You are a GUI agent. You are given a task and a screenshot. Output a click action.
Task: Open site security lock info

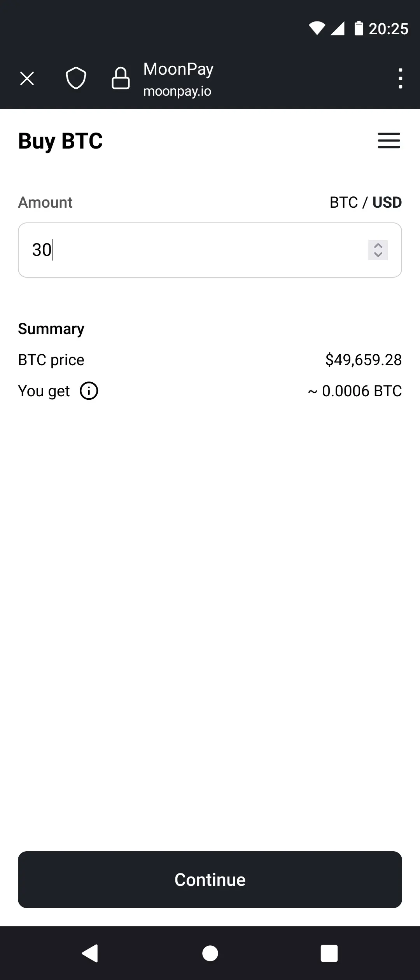coord(121,79)
